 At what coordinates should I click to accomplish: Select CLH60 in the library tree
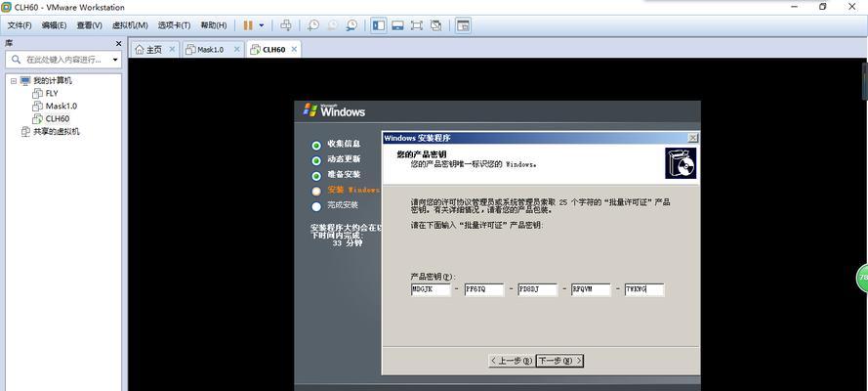point(57,118)
